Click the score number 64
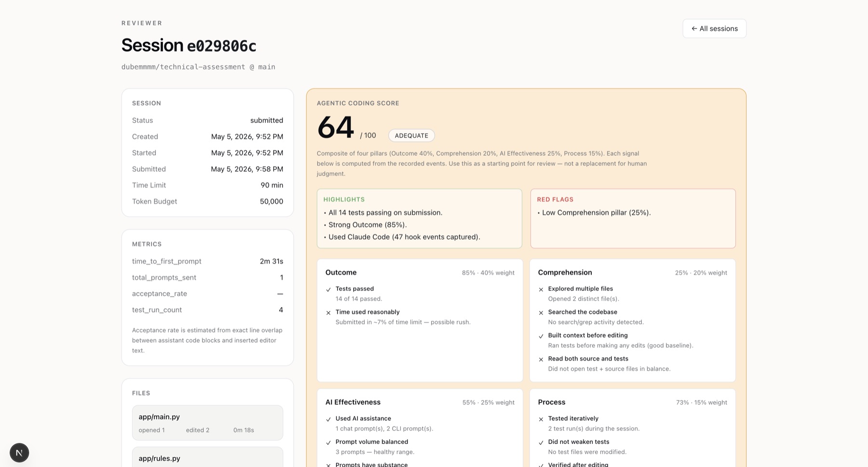 336,128
